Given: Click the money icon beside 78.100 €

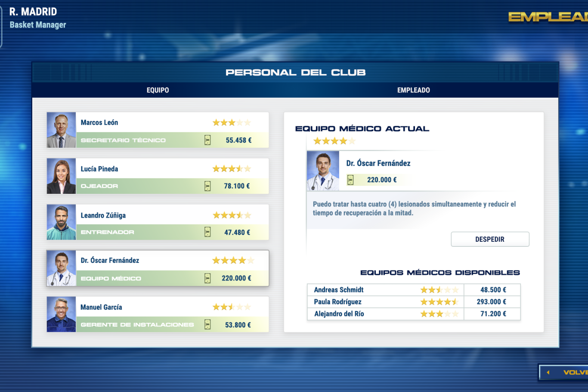Looking at the screenshot, I should pyautogui.click(x=207, y=186).
